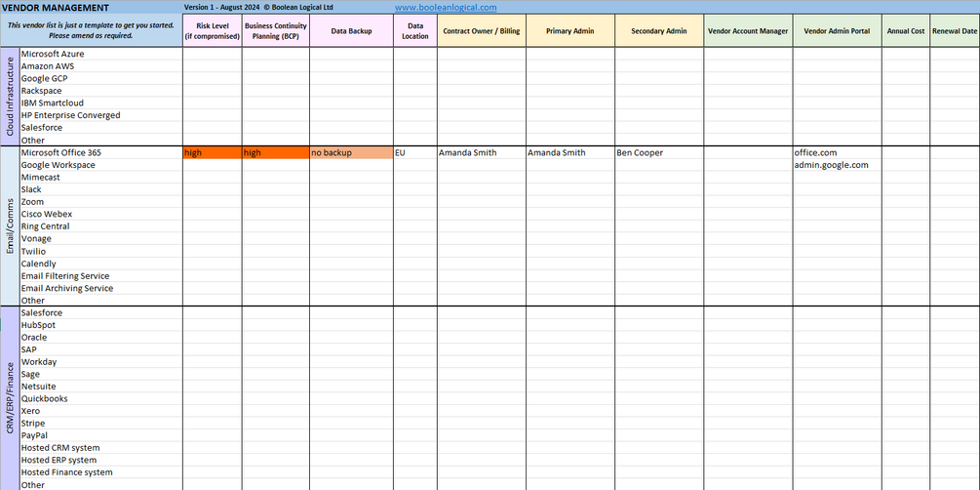This screenshot has width=980, height=490.
Task: Click the Ring Central vendor cell
Action: tap(101, 225)
